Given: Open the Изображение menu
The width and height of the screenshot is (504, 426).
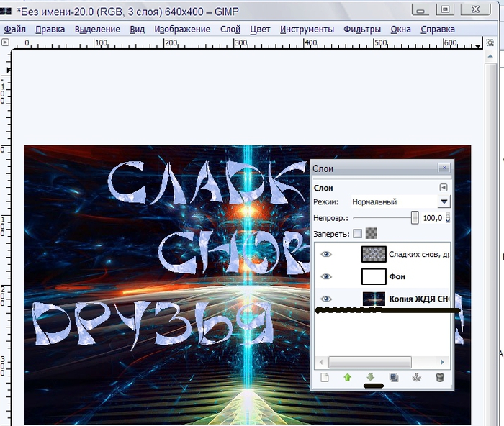Looking at the screenshot, I should point(182,30).
